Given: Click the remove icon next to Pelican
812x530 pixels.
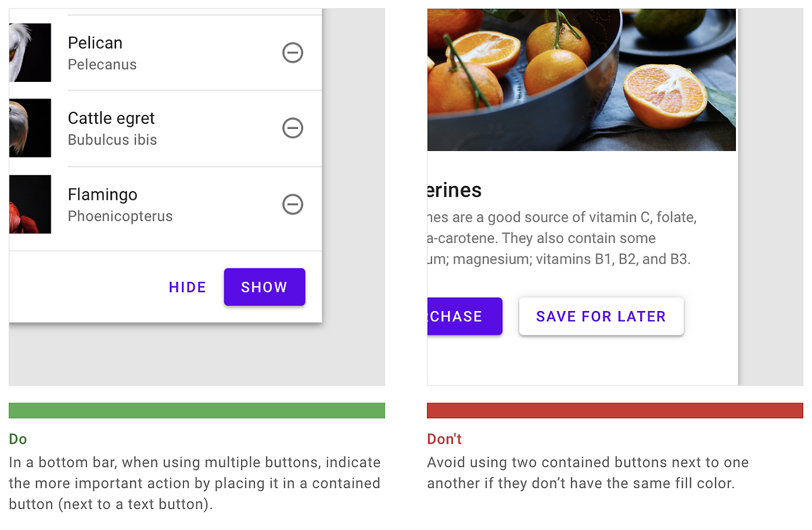Looking at the screenshot, I should (292, 53).
